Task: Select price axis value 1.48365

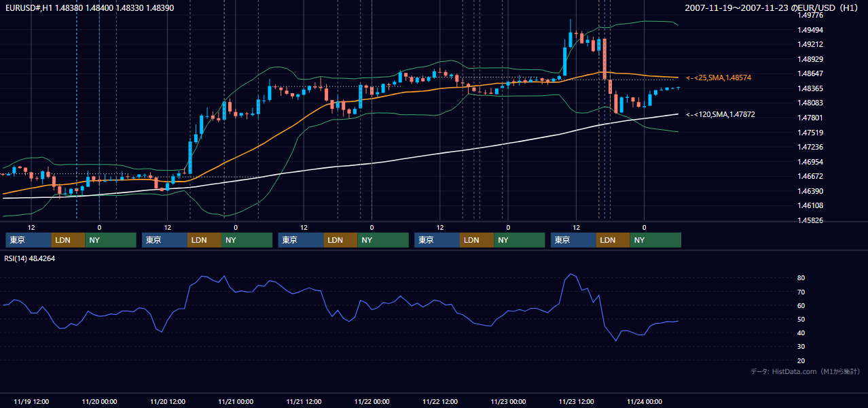Action: (x=810, y=88)
